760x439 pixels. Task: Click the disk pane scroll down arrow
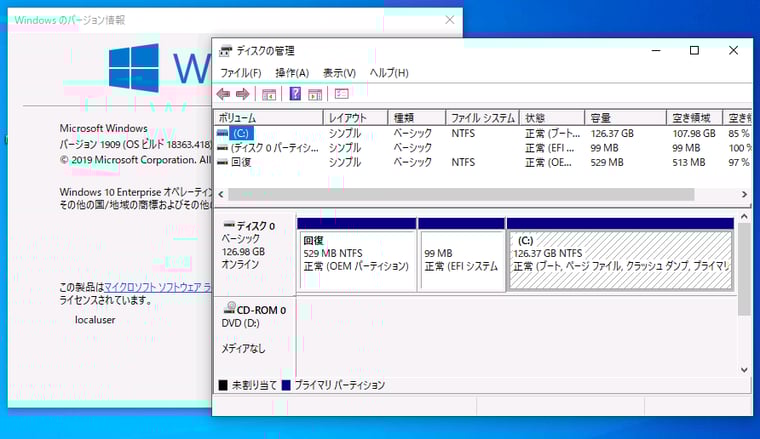[x=744, y=370]
